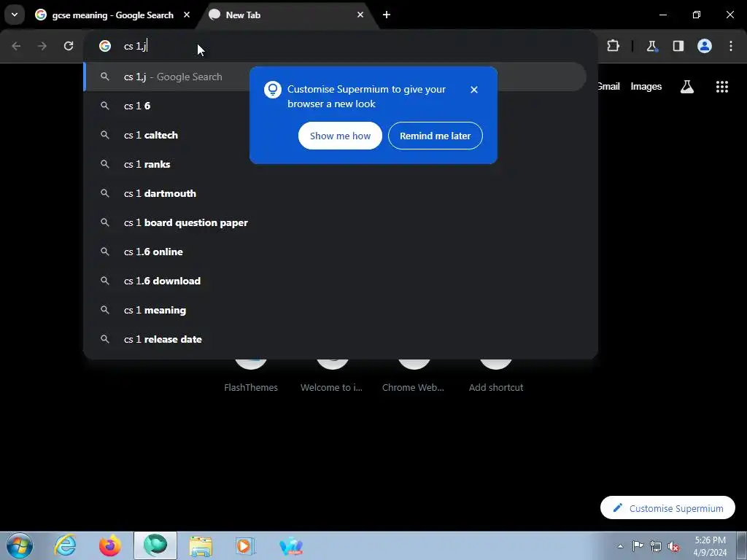747x560 pixels.
Task: Pick the 'cs 1 dartmouth' suggestion
Action: coord(335,193)
